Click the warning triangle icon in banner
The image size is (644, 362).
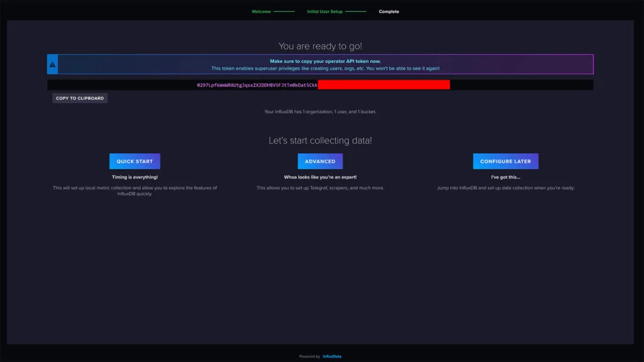[x=52, y=65]
